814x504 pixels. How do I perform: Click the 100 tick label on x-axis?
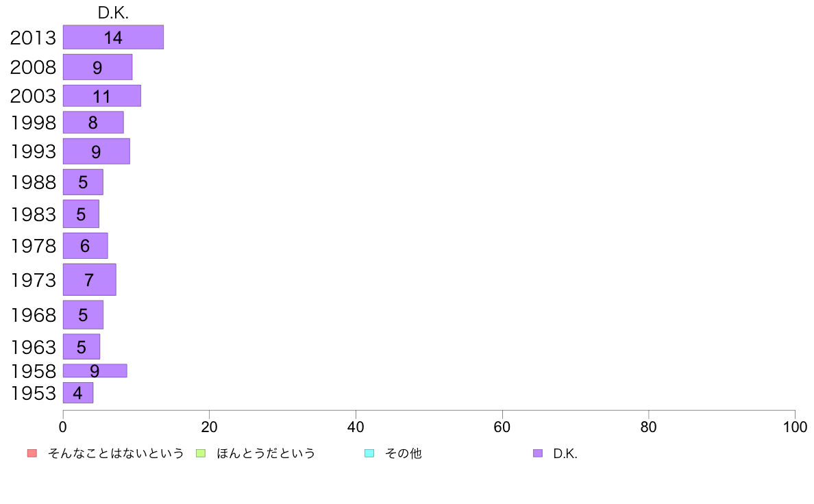(x=795, y=427)
